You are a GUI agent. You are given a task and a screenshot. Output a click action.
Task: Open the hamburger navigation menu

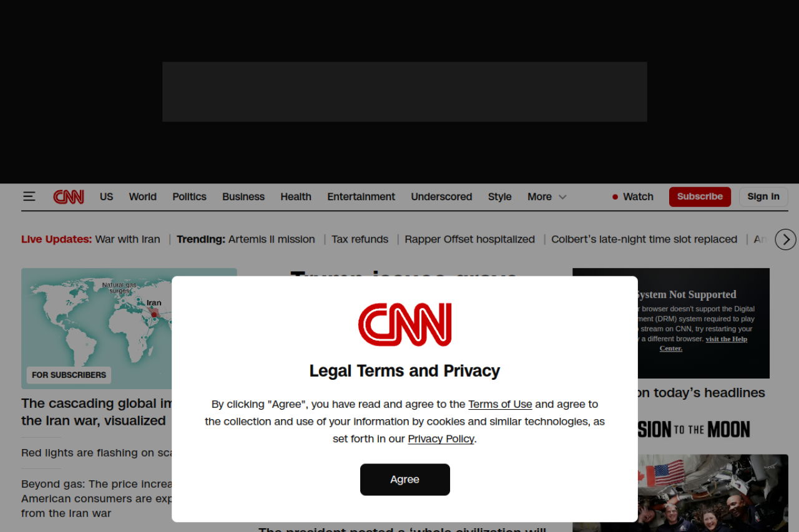pos(29,196)
